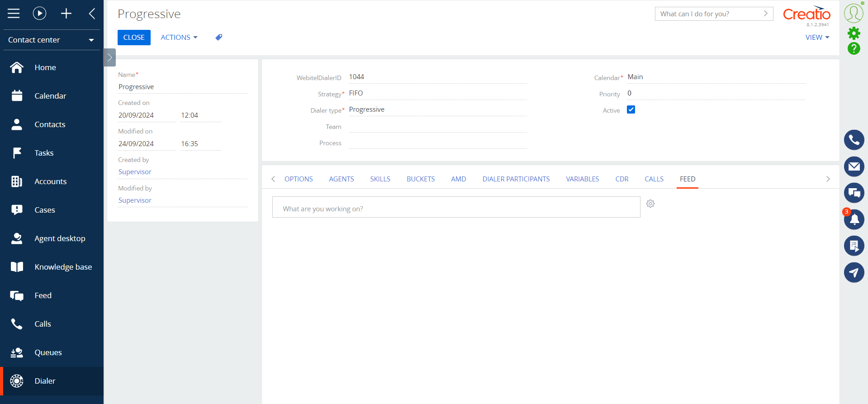Image resolution: width=868 pixels, height=404 pixels.
Task: Open the Cases section
Action: pyautogui.click(x=52, y=210)
